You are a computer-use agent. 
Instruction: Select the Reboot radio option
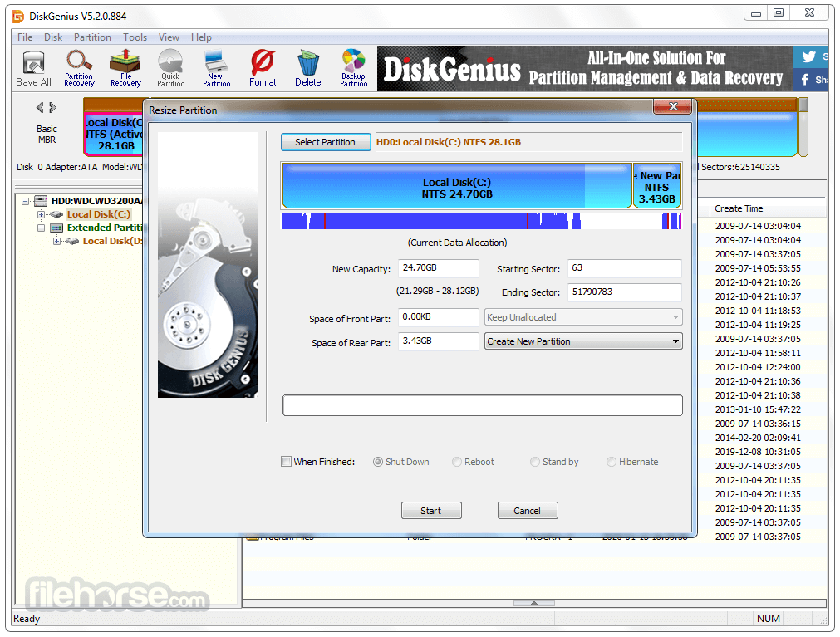pyautogui.click(x=456, y=462)
